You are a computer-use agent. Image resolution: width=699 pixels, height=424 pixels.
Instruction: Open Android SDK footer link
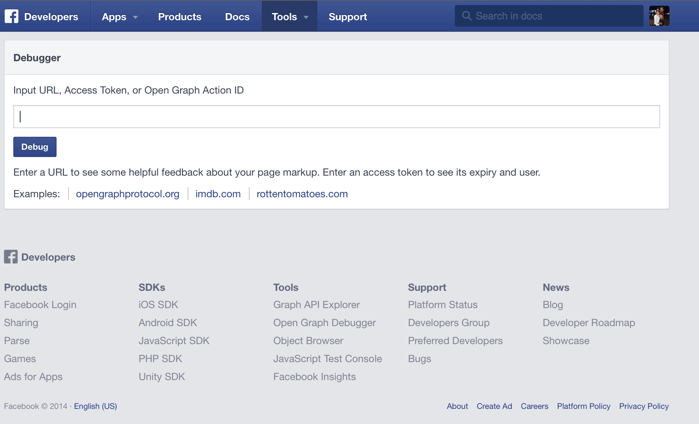168,323
